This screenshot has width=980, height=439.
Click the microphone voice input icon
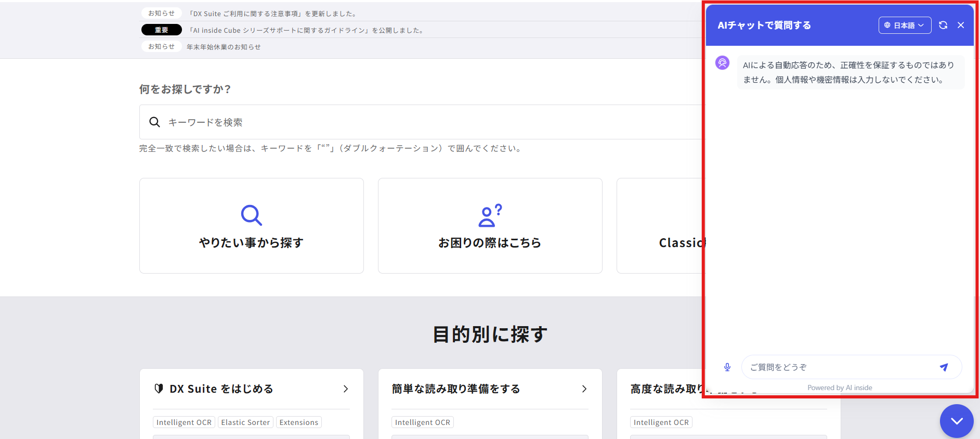[727, 367]
